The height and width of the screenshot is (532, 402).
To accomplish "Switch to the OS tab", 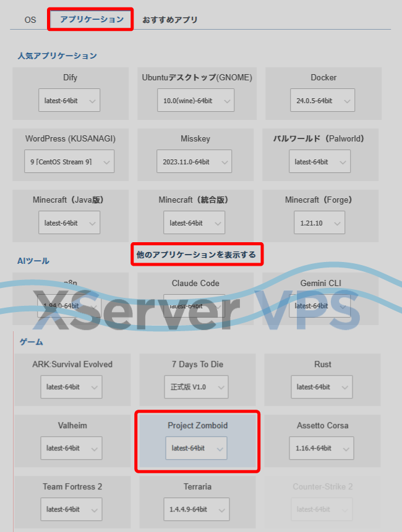I will [x=30, y=20].
